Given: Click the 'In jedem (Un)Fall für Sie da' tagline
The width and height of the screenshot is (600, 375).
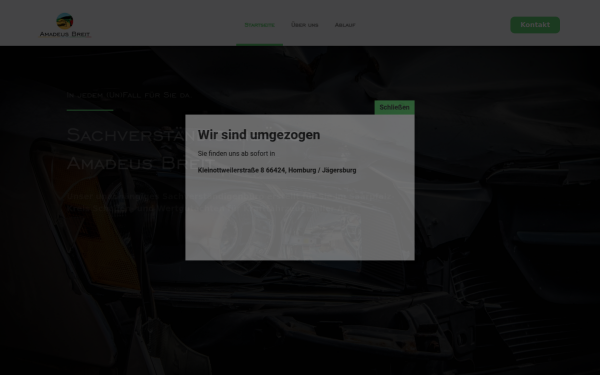Looking at the screenshot, I should tap(128, 95).
